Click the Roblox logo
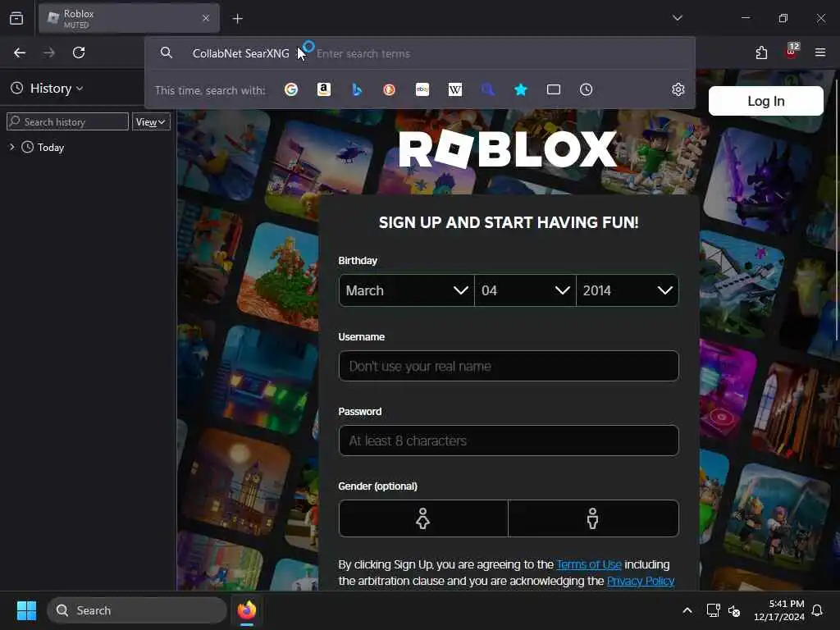 pos(508,149)
